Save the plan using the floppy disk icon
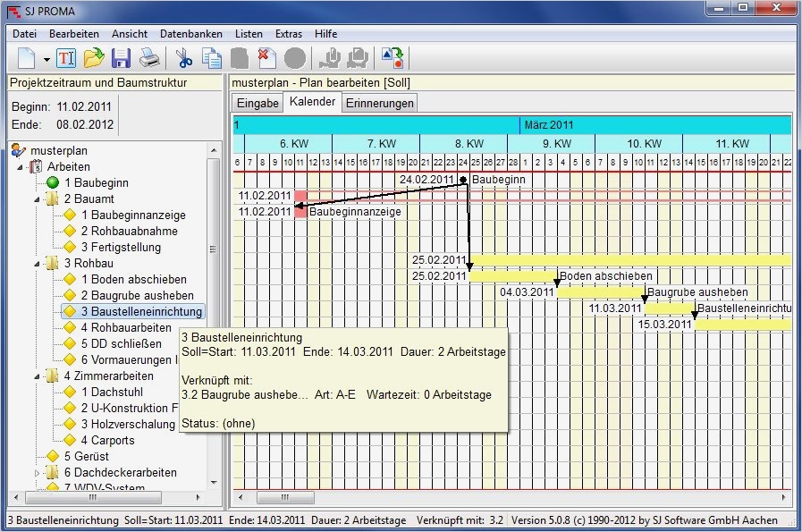This screenshot has width=802, height=532. point(121,59)
